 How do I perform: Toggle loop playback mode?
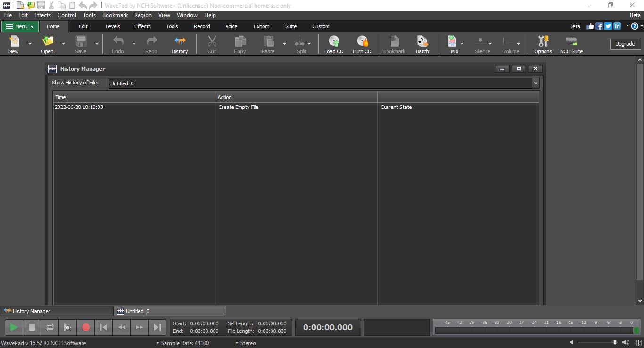point(50,327)
